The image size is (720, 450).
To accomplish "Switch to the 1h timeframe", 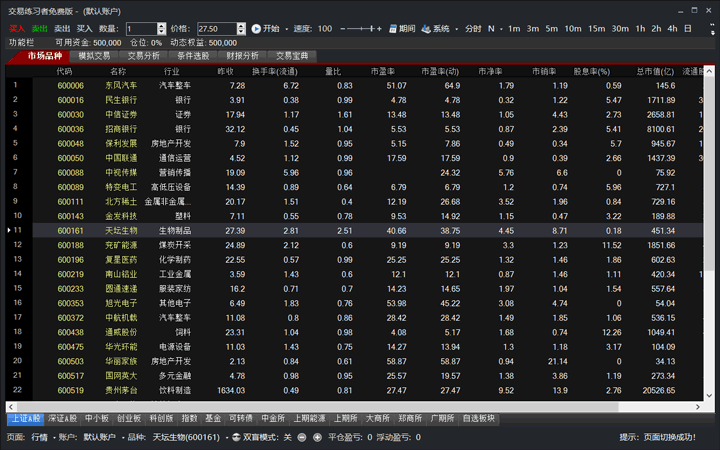I will 640,28.
